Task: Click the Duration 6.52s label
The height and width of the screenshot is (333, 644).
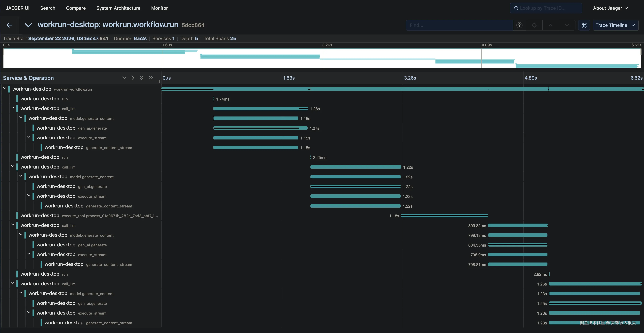Action: (130, 38)
